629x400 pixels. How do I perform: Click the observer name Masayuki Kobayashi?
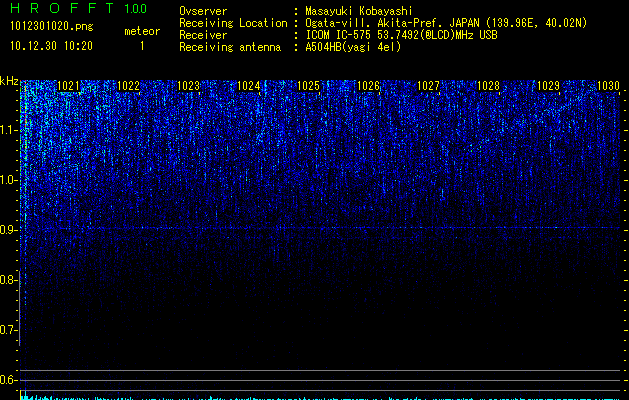[359, 11]
